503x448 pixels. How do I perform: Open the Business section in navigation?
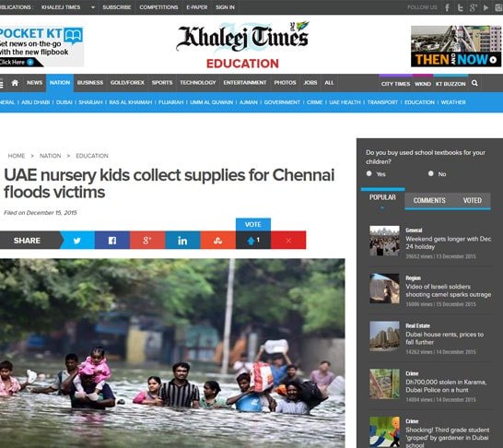coord(90,83)
